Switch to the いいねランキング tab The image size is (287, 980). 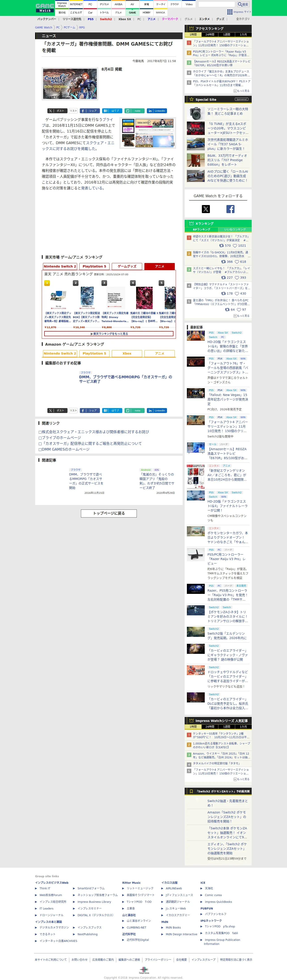(235, 229)
